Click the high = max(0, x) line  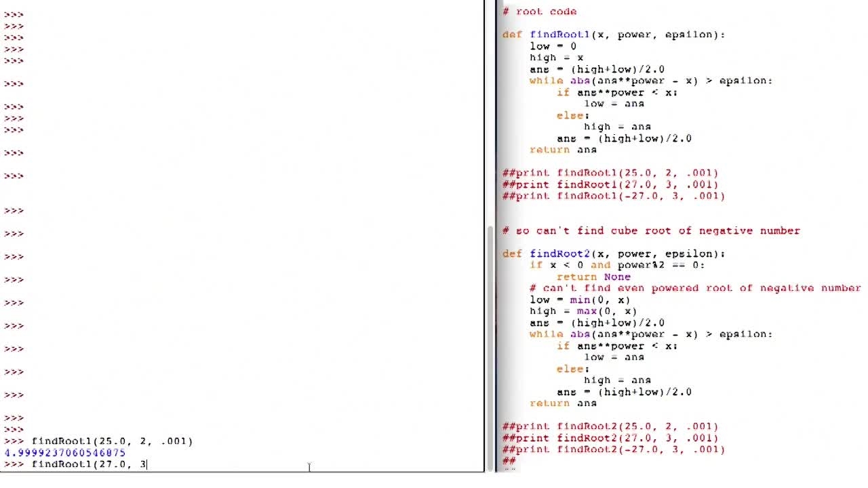[x=576, y=311]
